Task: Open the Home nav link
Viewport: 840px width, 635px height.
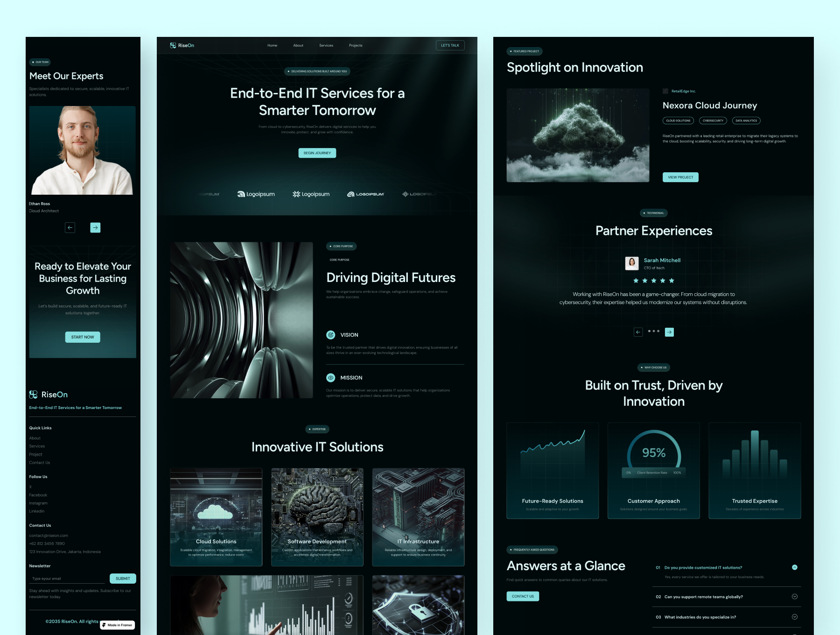Action: tap(273, 45)
